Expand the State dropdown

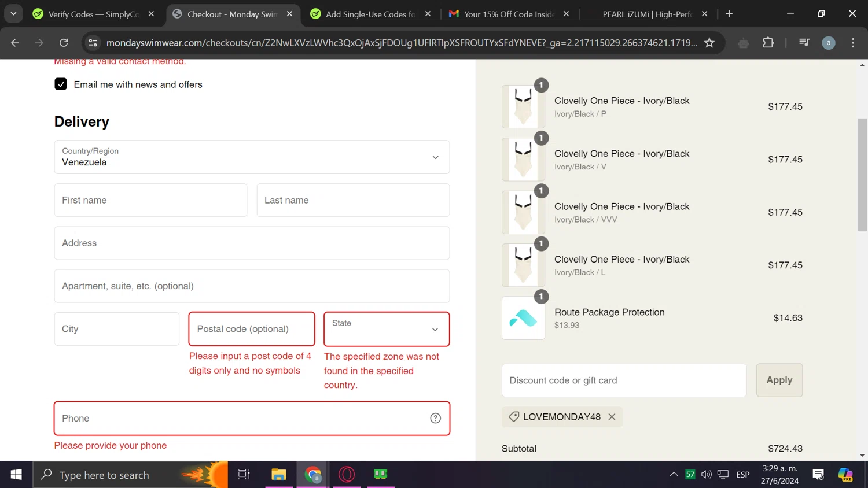[387, 329]
